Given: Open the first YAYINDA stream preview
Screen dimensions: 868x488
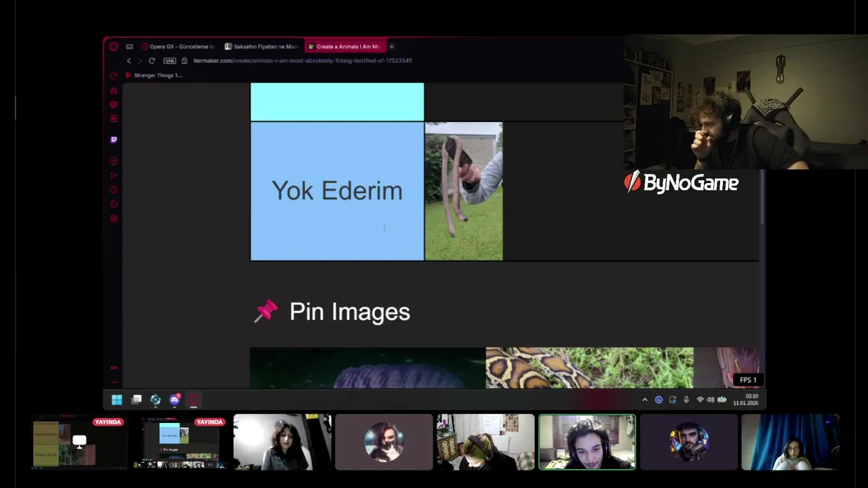Looking at the screenshot, I should tap(79, 443).
